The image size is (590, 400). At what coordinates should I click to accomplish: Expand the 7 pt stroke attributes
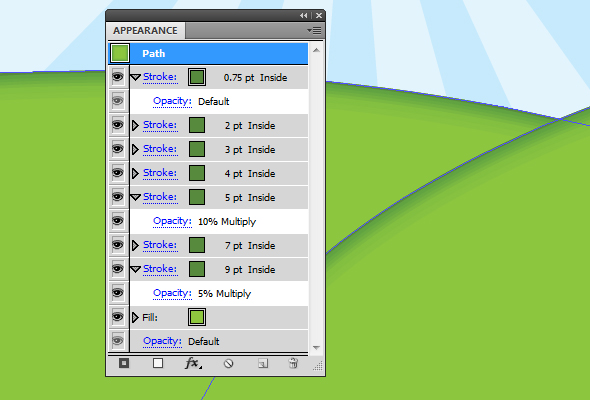pyautogui.click(x=135, y=245)
